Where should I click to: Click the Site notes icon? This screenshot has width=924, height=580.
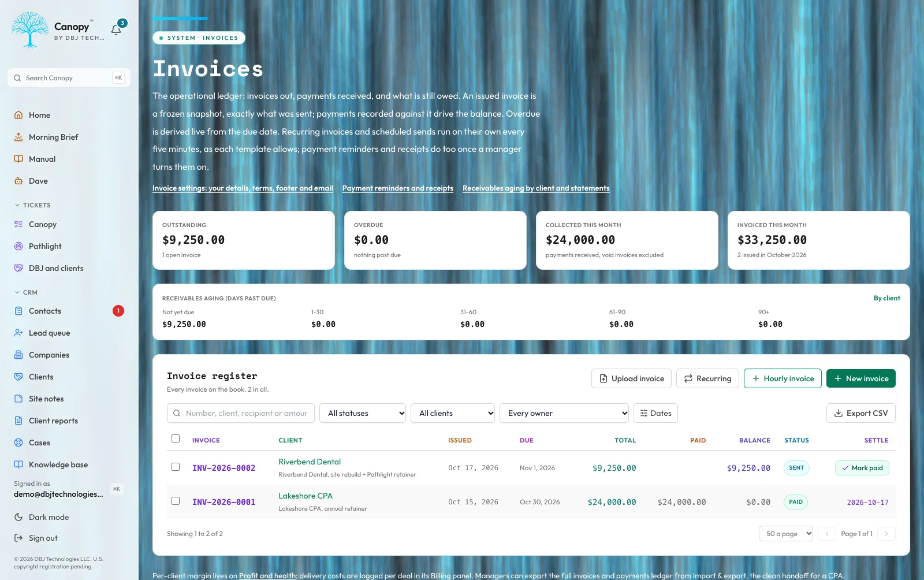point(18,399)
